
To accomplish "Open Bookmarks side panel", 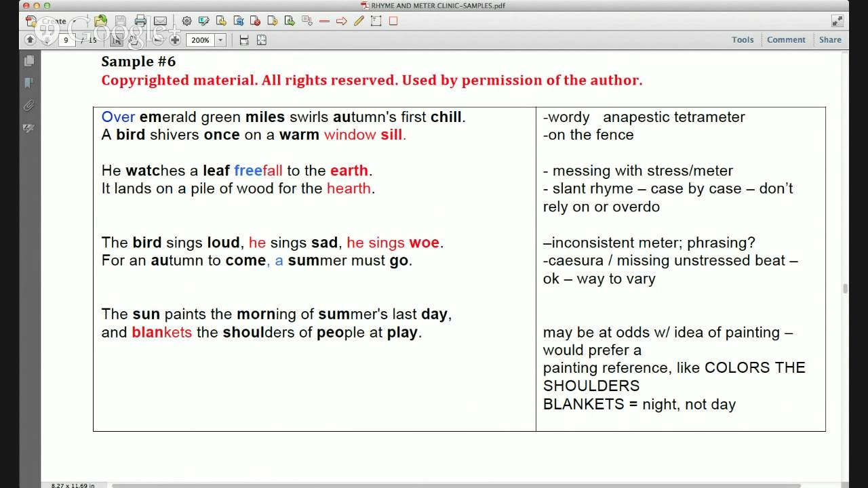I will [28, 83].
